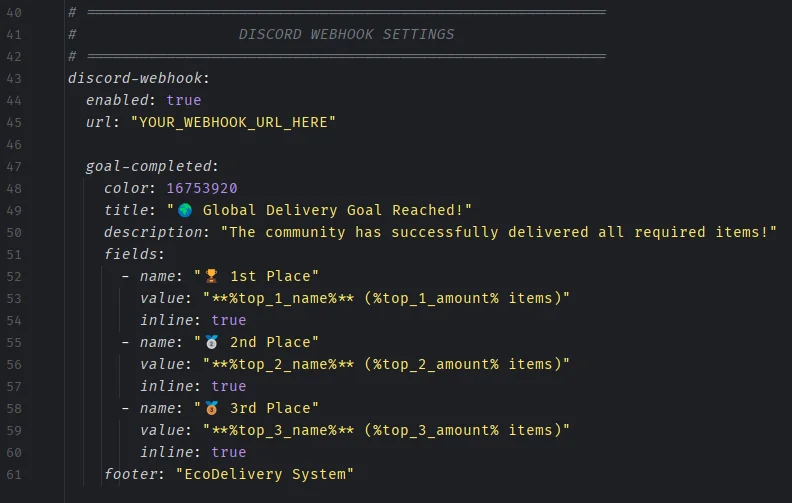Image resolution: width=792 pixels, height=503 pixels.
Task: Place cursor in YOUR_WEBHOOK_URL_HERE string
Action: (x=233, y=122)
